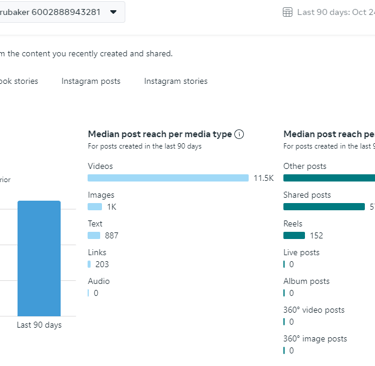375x366 pixels.
Task: Click the Other posts teal bar
Action: [x=329, y=178]
